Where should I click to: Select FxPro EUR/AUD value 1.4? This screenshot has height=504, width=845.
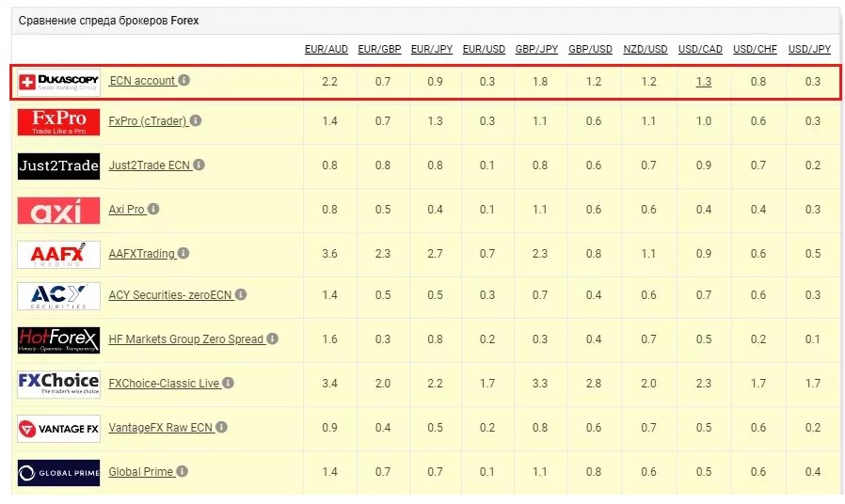click(329, 121)
